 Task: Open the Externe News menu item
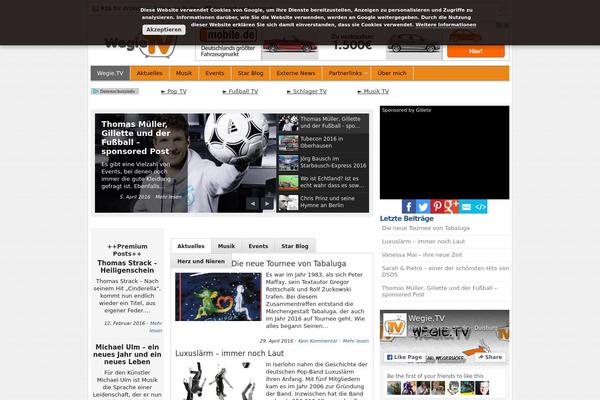(296, 73)
